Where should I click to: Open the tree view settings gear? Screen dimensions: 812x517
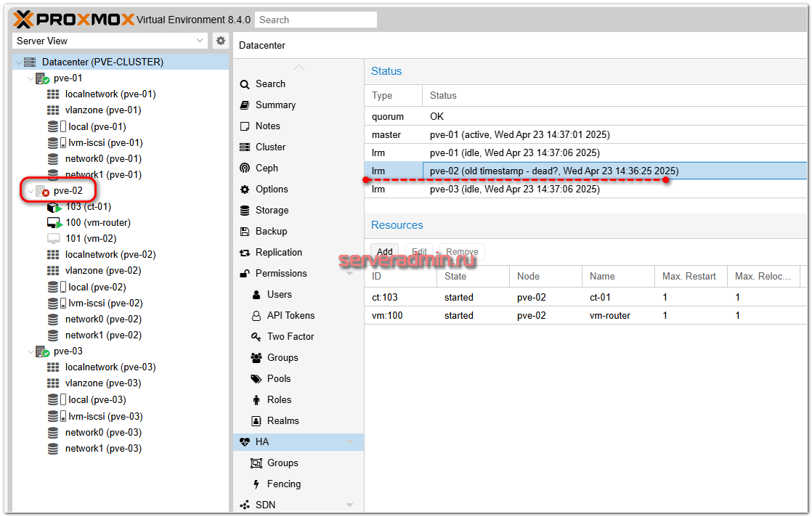coord(221,41)
